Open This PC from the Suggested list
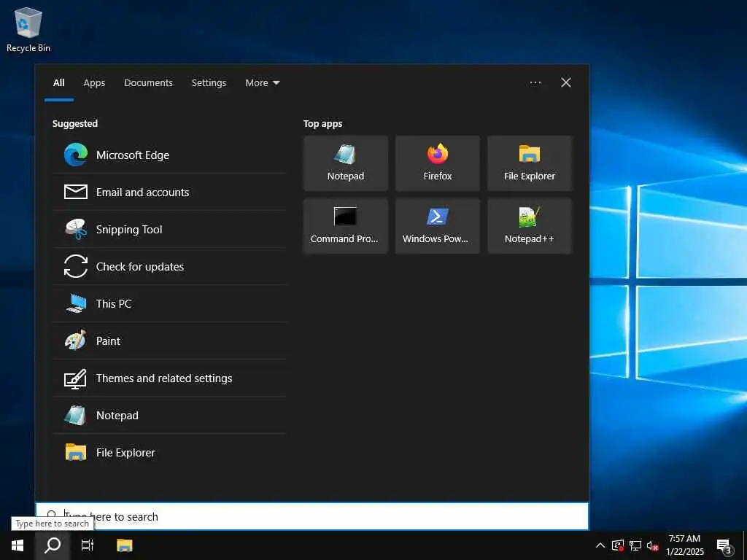The height and width of the screenshot is (560, 747). pos(169,303)
